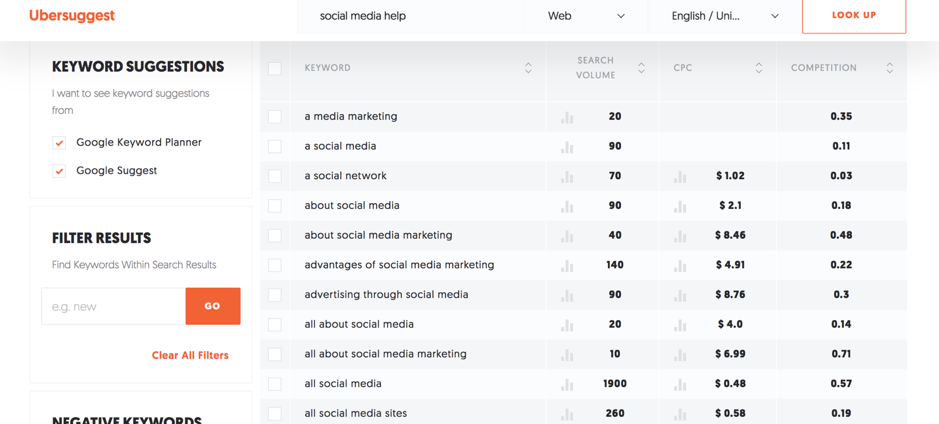Image resolution: width=939 pixels, height=424 pixels.
Task: Select all keywords with header checkbox
Action: pos(275,68)
